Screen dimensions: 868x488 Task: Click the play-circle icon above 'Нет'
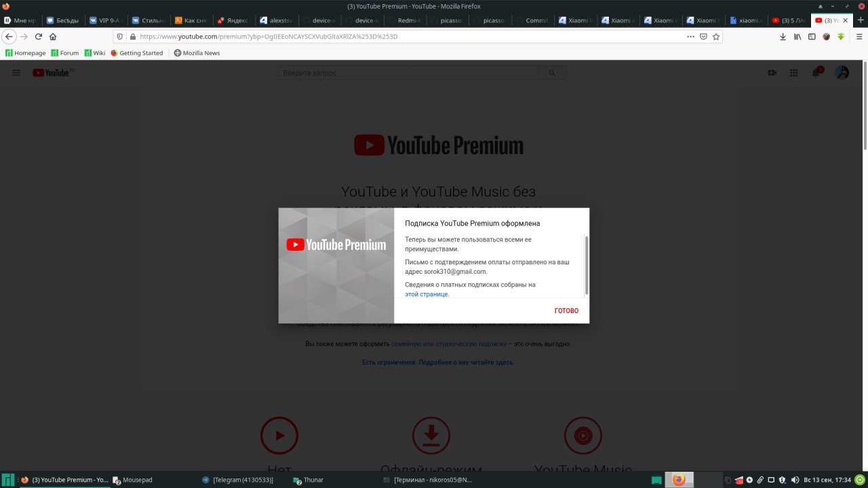coord(279,435)
